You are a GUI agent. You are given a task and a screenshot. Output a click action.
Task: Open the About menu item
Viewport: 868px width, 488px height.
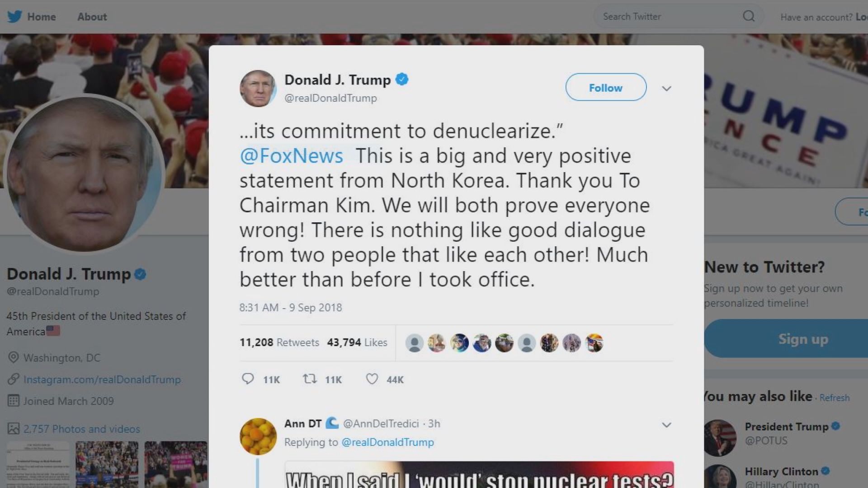(x=92, y=17)
